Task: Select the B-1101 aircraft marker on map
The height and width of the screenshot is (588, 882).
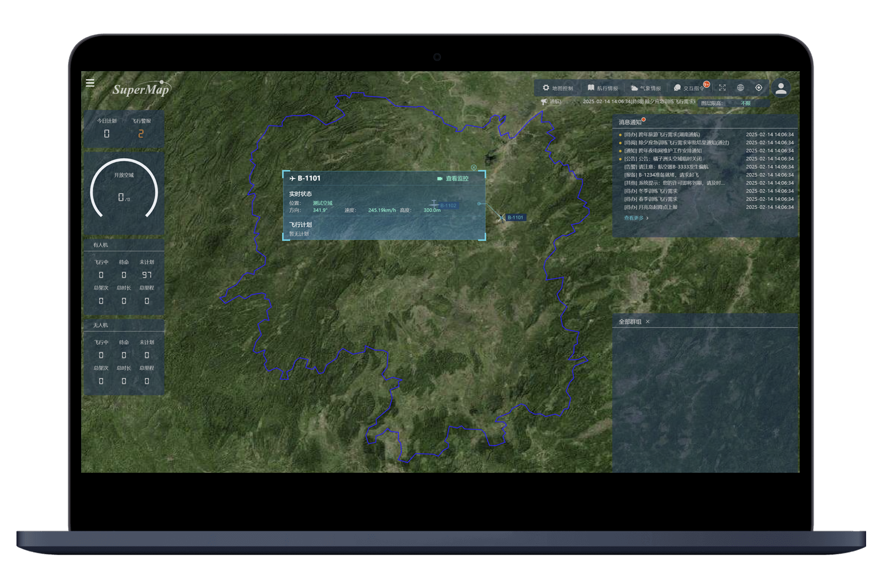Action: pyautogui.click(x=502, y=218)
